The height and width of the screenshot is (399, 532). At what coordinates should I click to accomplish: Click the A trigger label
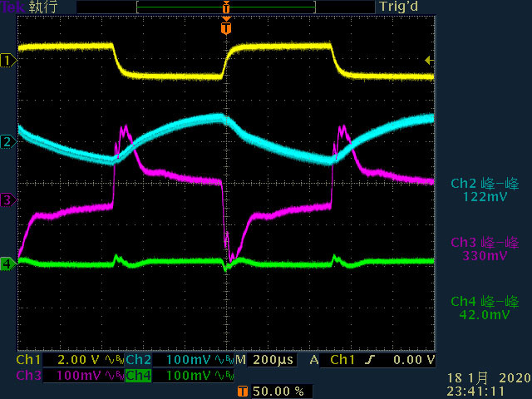point(314,360)
